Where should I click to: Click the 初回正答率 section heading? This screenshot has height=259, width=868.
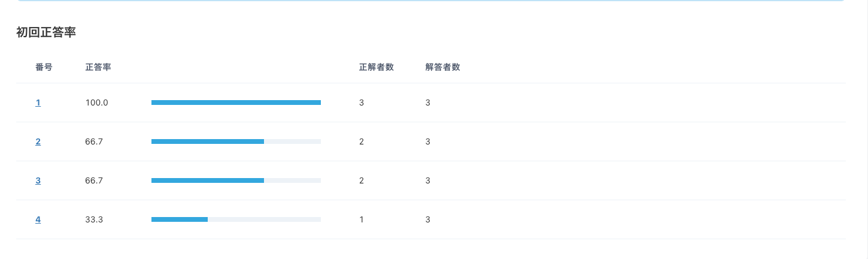click(x=46, y=32)
